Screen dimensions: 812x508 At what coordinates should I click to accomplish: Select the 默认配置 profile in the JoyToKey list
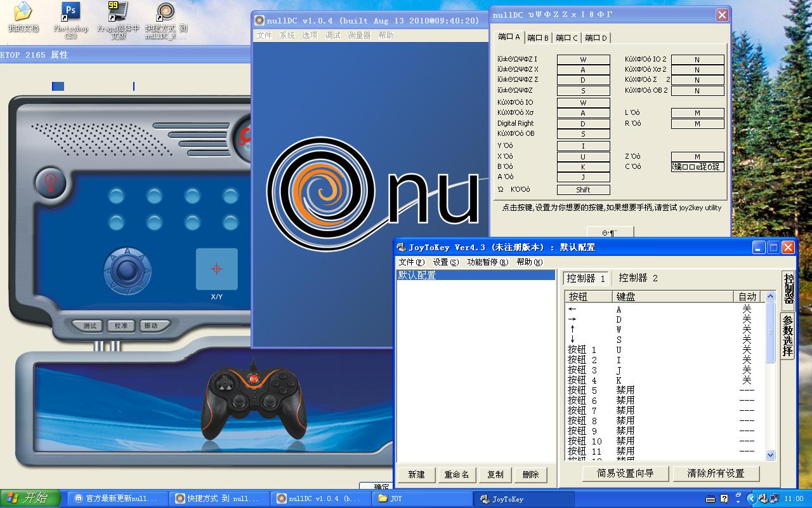tap(476, 276)
